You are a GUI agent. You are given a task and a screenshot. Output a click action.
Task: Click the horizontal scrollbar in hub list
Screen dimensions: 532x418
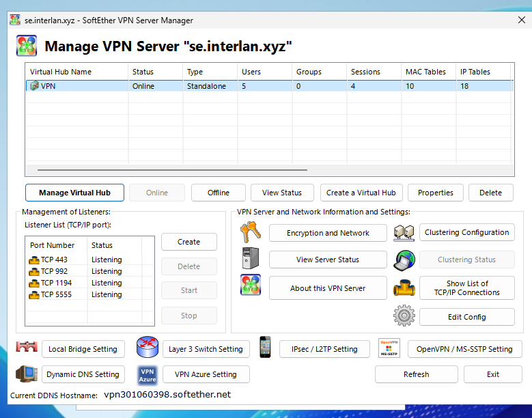[172, 170]
